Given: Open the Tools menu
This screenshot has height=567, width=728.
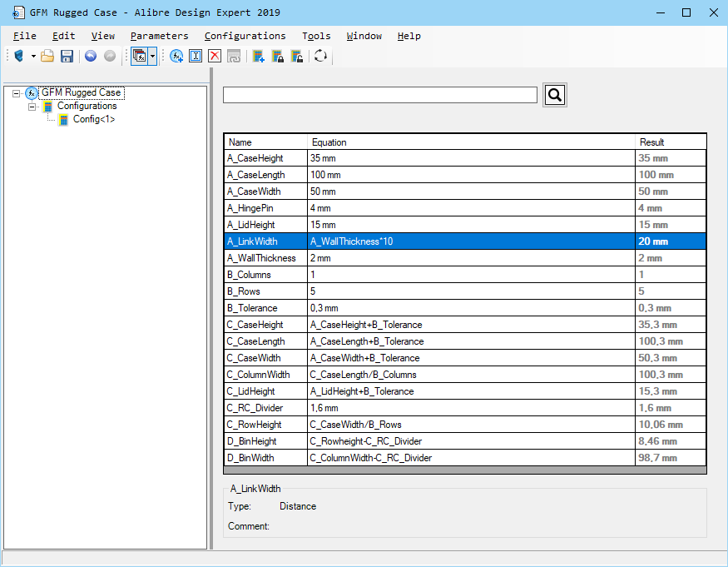Looking at the screenshot, I should pos(316,36).
